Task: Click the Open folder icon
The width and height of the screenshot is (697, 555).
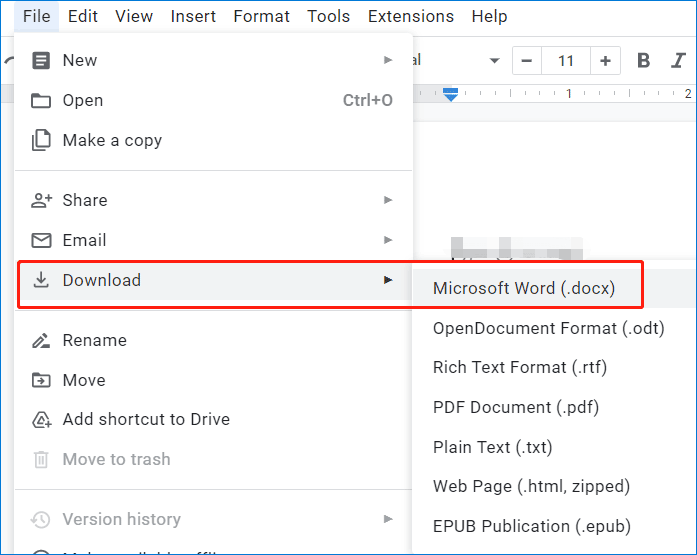Action: 41,100
